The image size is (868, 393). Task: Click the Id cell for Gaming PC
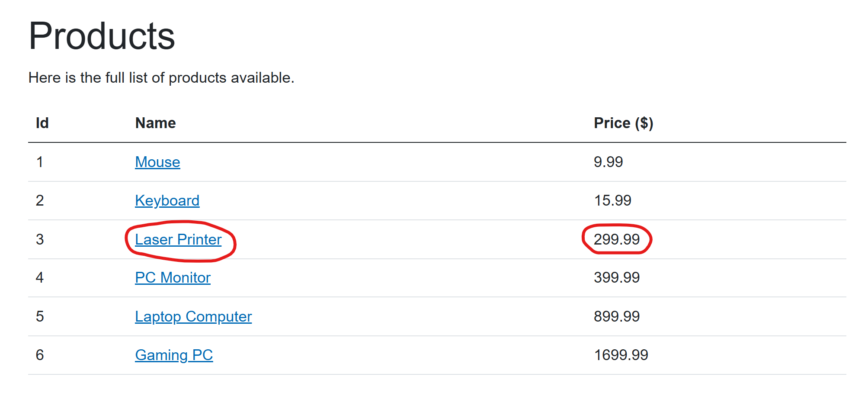[x=40, y=355]
